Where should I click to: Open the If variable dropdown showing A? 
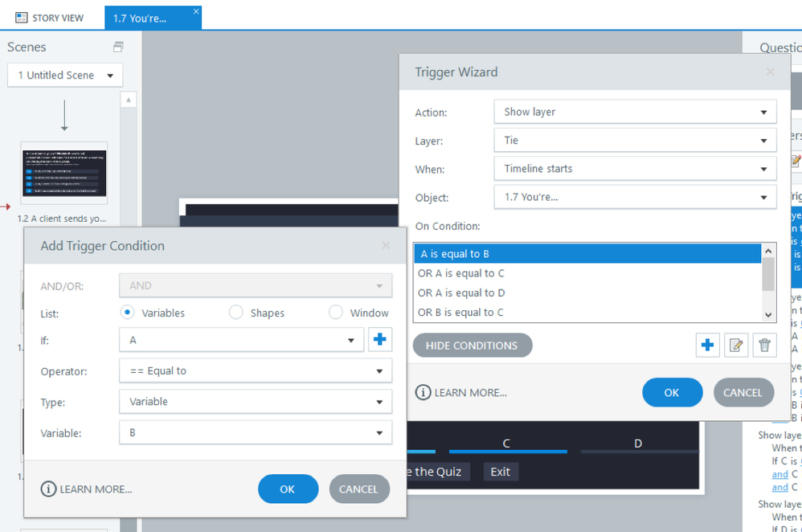coord(241,340)
